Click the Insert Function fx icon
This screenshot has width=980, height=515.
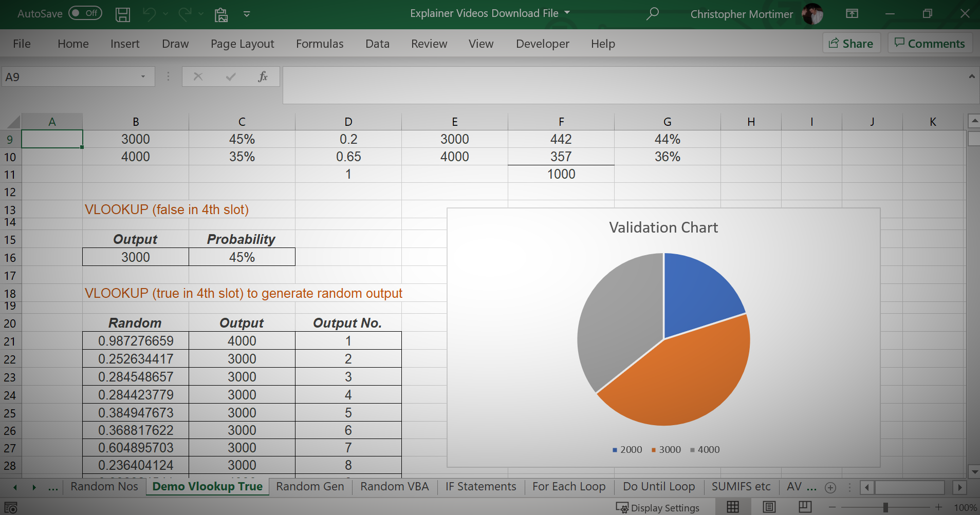(x=263, y=77)
